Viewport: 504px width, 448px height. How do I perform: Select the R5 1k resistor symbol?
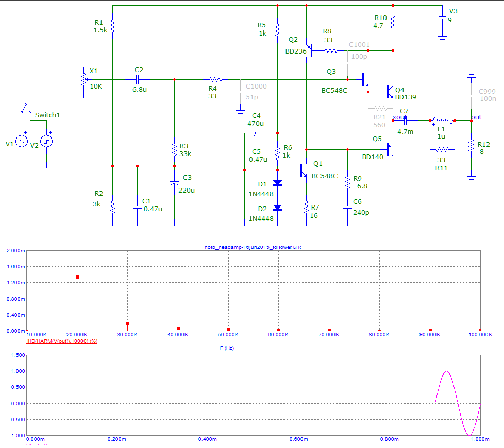point(277,30)
